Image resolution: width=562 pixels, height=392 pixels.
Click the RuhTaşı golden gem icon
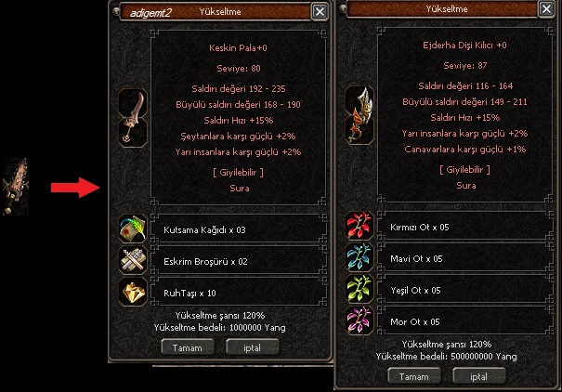pyautogui.click(x=133, y=293)
